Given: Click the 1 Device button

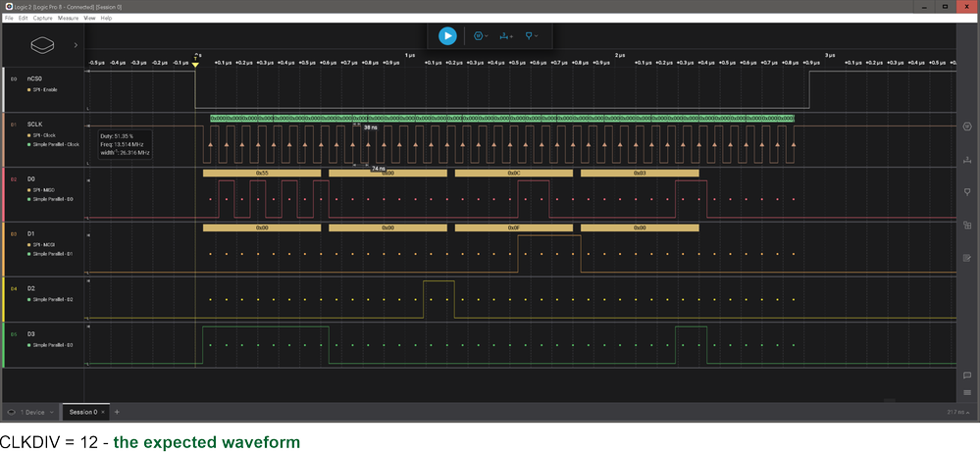Looking at the screenshot, I should 28,412.
